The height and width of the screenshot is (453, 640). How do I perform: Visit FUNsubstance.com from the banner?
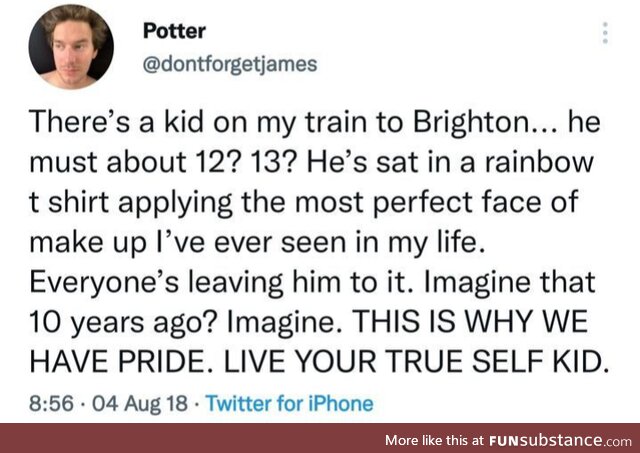coord(560,440)
